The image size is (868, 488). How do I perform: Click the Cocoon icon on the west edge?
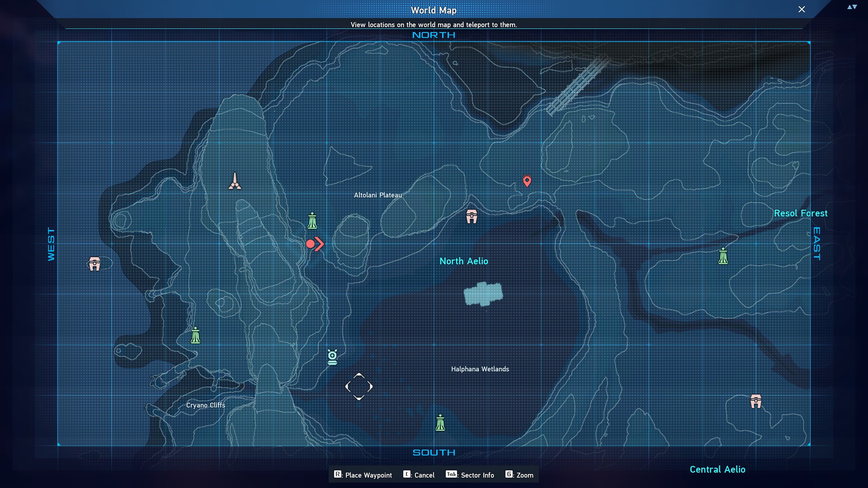[94, 263]
